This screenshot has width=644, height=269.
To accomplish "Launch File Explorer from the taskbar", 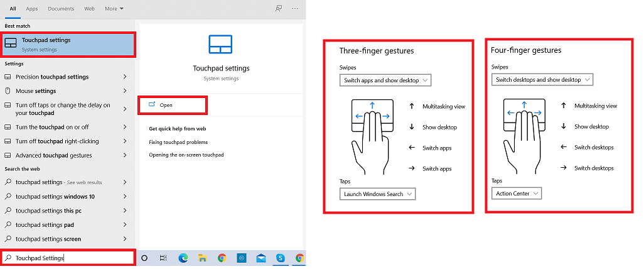I will point(202,258).
